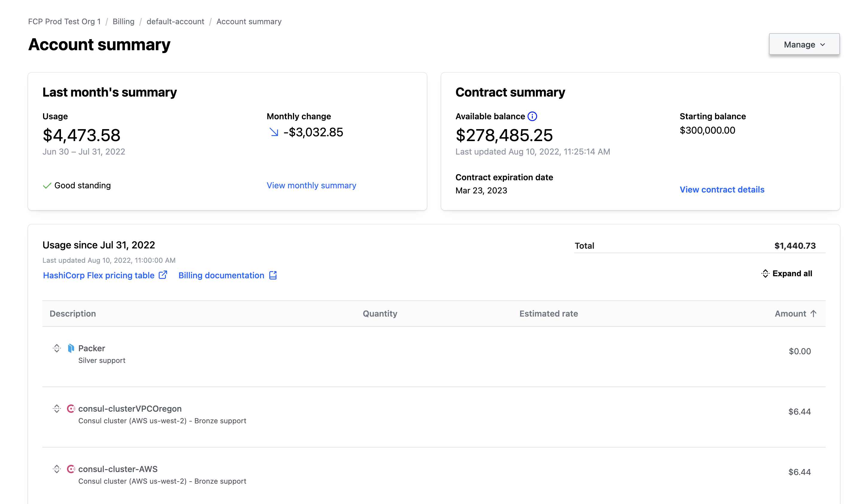Viewport: 868px width, 504px height.
Task: Click the monthly change down-arrow icon
Action: [x=274, y=132]
